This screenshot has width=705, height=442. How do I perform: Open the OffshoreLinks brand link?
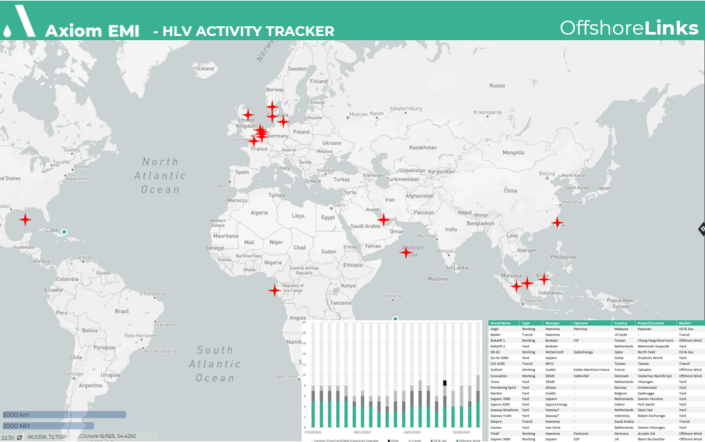tap(629, 28)
